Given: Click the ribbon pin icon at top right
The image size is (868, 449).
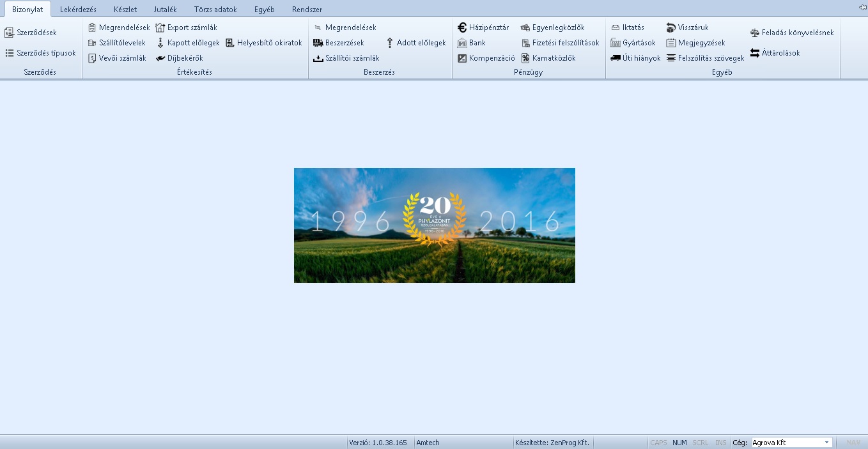Looking at the screenshot, I should (x=862, y=6).
